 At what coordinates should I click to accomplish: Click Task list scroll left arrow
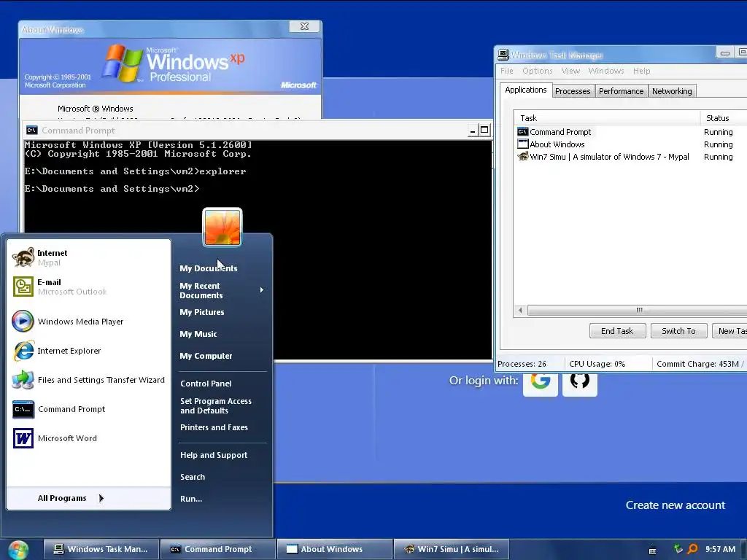coord(520,311)
